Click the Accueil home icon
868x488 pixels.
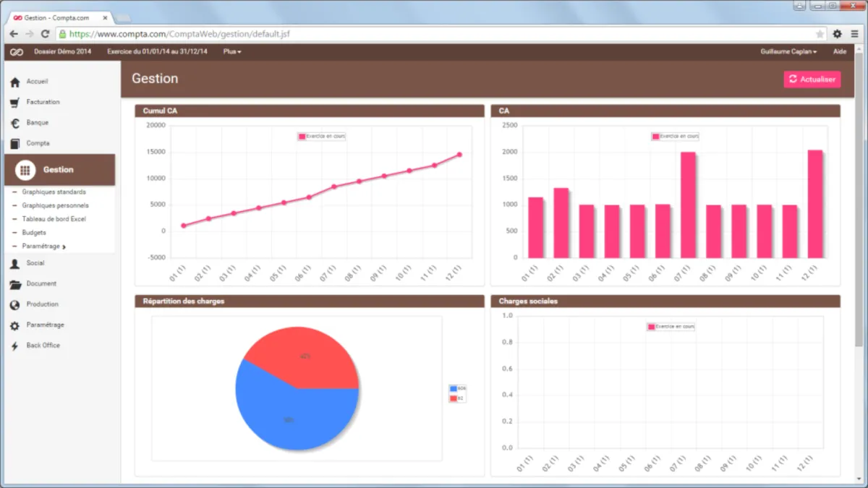(14, 82)
